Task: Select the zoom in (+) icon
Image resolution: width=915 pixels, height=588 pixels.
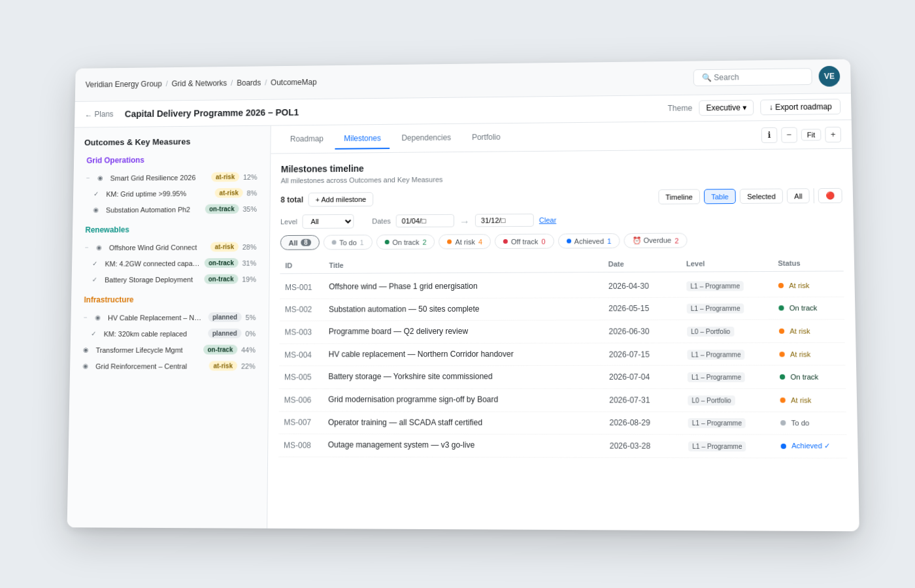Action: (833, 135)
